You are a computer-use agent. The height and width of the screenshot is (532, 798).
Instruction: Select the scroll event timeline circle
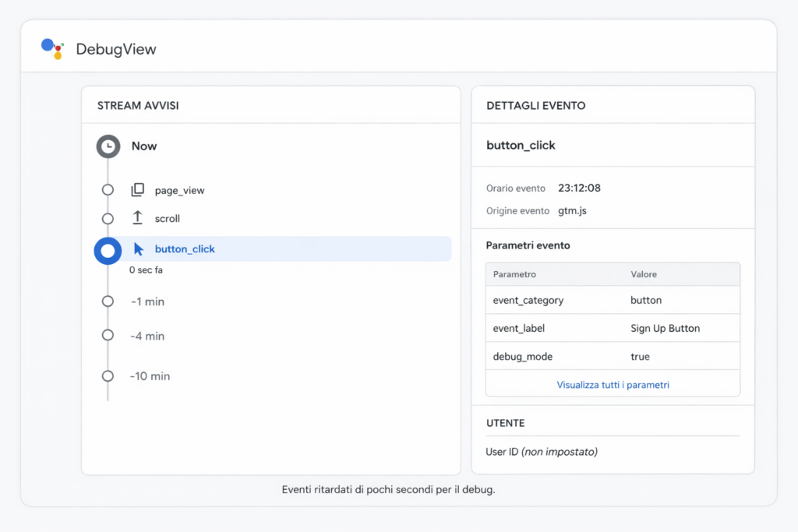(108, 219)
